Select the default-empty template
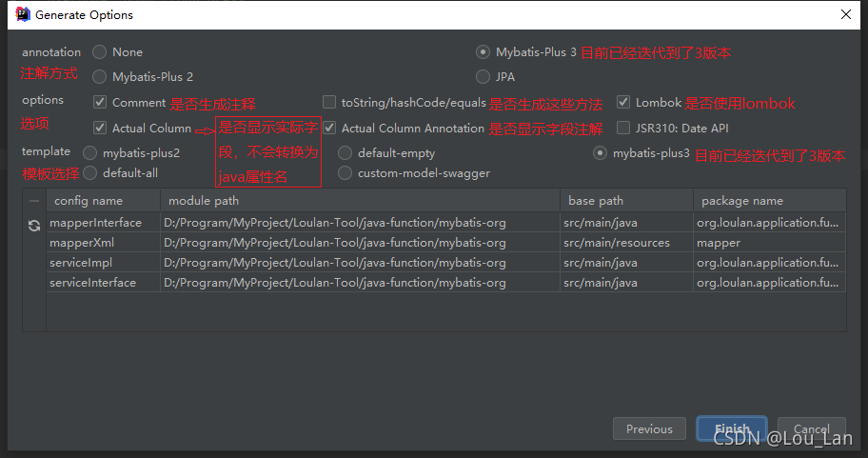 (x=345, y=152)
